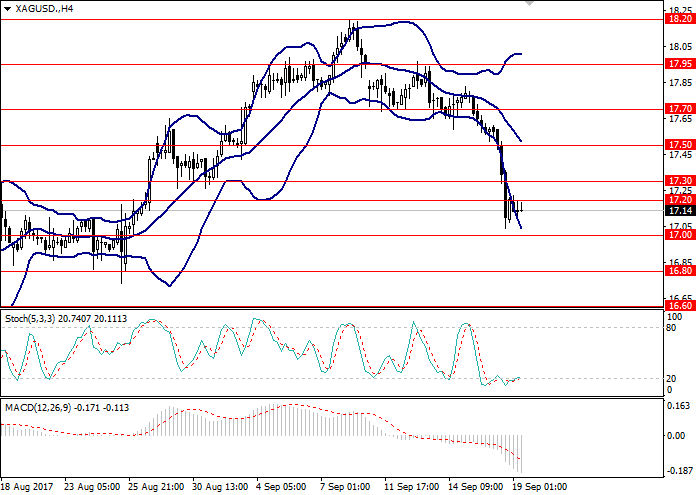This screenshot has width=700, height=495.
Task: Click the 14 Sep 09:00 time label
Action: tap(476, 487)
